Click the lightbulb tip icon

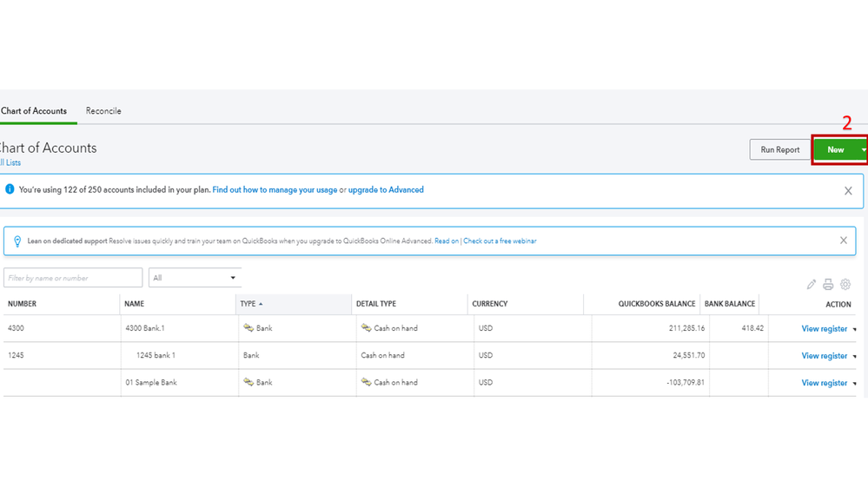(17, 241)
